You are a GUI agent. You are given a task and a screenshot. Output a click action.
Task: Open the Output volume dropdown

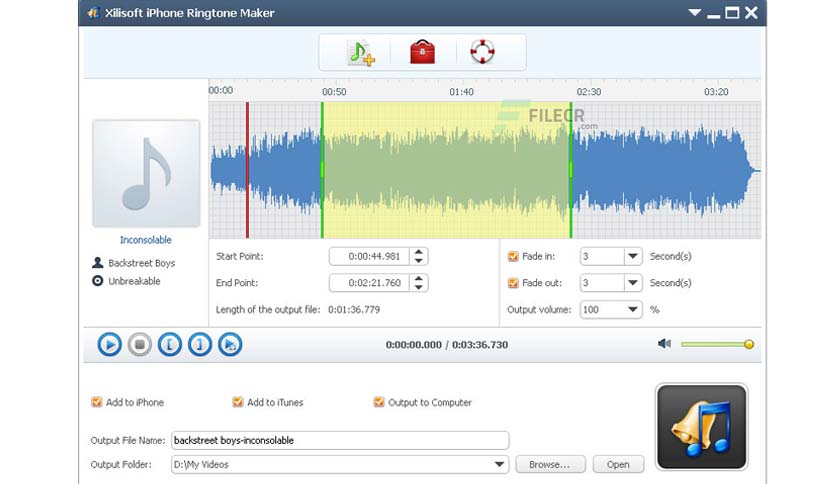click(632, 310)
